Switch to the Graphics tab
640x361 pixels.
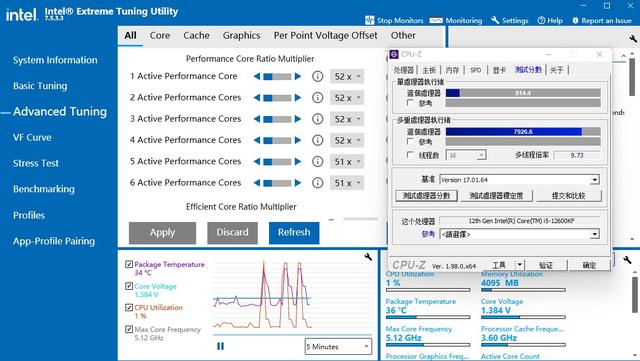242,36
